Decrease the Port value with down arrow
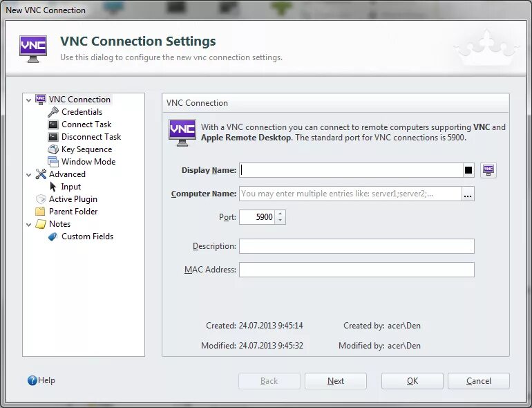Viewport: 532px width, 408px height. tap(281, 221)
